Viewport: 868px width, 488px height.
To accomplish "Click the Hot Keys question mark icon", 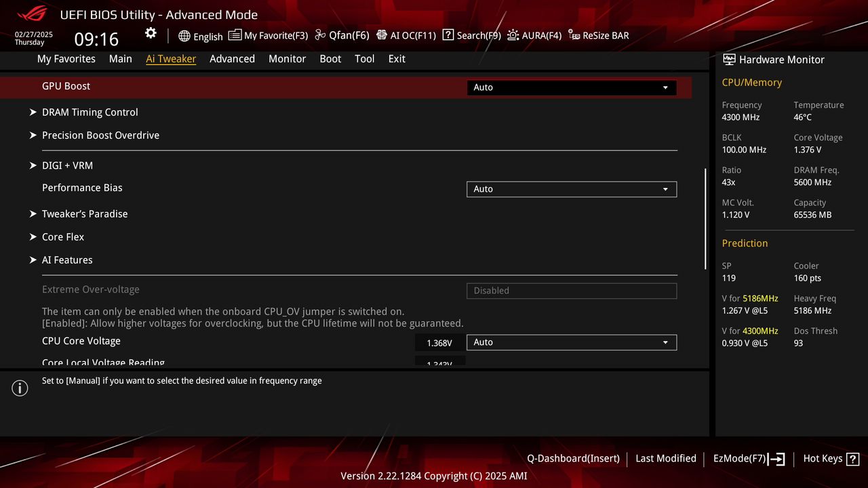I will click(853, 459).
